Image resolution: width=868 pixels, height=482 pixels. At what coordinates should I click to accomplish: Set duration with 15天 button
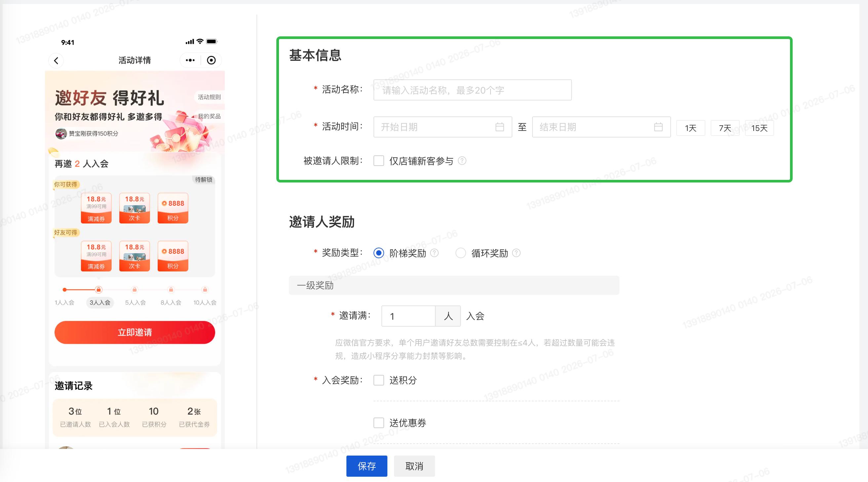click(760, 128)
